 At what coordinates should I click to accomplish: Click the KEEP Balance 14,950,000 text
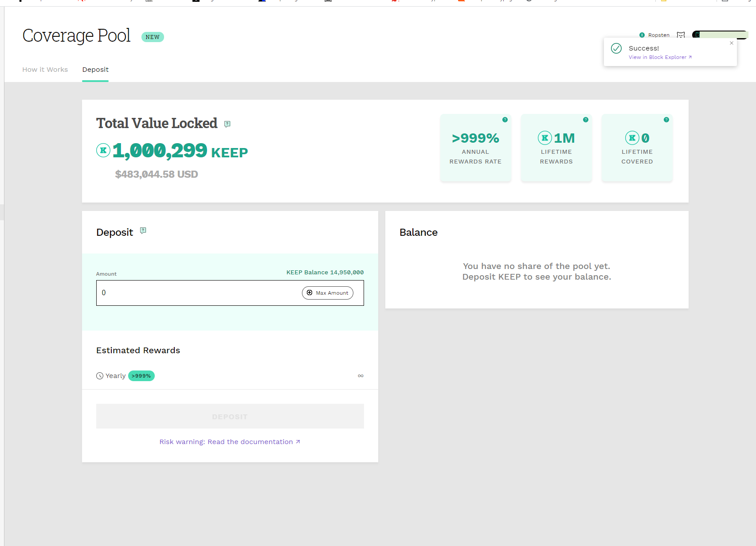(x=325, y=273)
